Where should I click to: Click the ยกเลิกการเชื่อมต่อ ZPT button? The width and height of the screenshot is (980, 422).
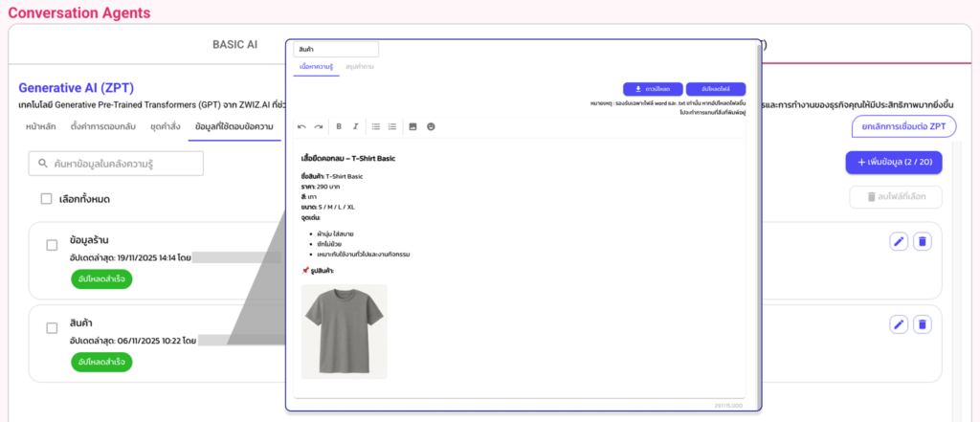897,126
